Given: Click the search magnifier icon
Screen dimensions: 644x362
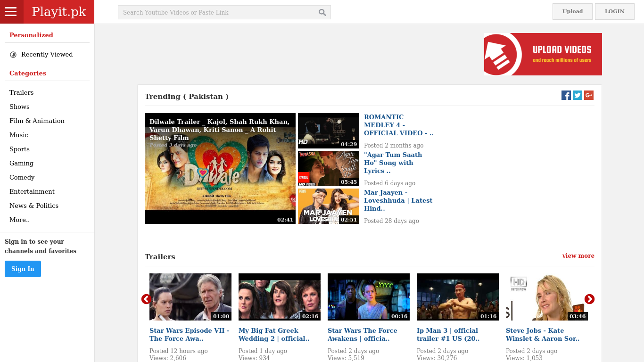Looking at the screenshot, I should tap(322, 13).
